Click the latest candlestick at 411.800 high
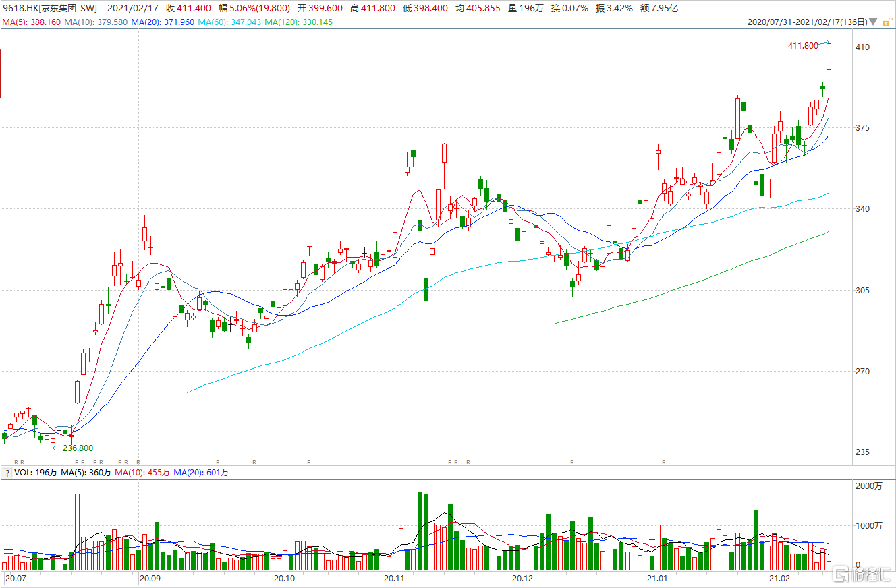The height and width of the screenshot is (588, 896). pyautogui.click(x=829, y=57)
